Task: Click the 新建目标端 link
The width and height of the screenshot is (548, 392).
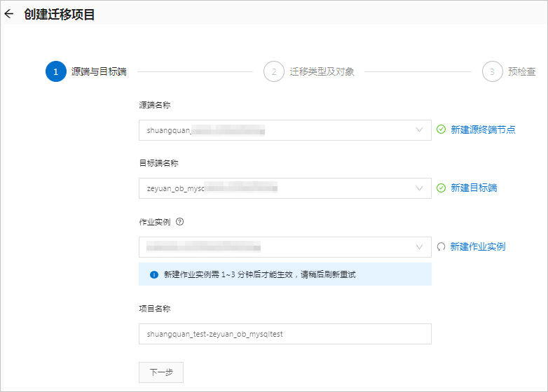Action: coord(474,188)
